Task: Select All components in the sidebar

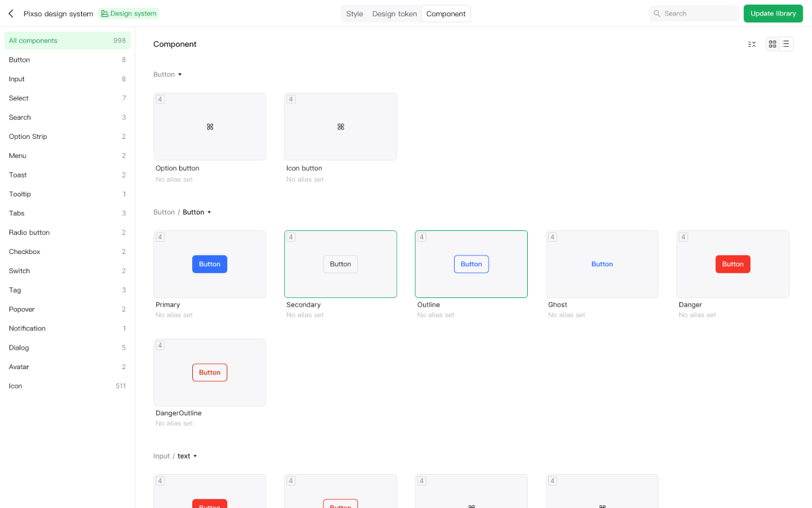Action: (68, 41)
